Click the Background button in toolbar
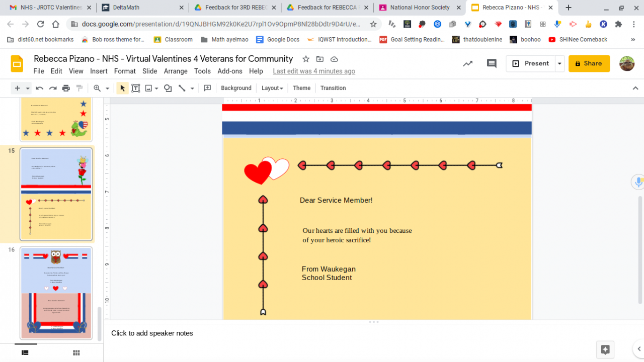This screenshot has height=362, width=644. [x=236, y=88]
